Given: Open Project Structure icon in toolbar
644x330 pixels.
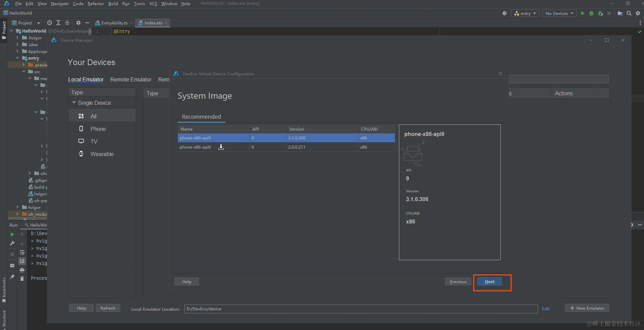Looking at the screenshot, I should coord(620,13).
